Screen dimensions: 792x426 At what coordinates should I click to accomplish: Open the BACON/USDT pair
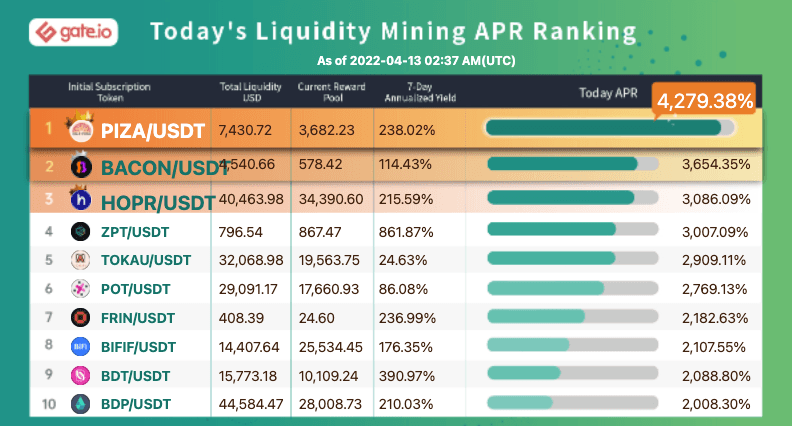(x=165, y=168)
